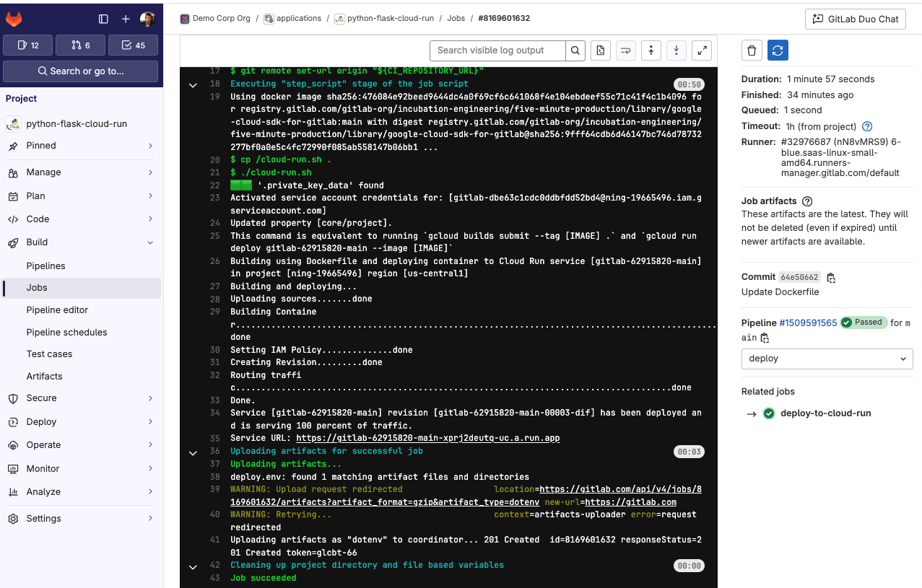Expand the Plan menu
This screenshot has width=922, height=588.
click(80, 196)
